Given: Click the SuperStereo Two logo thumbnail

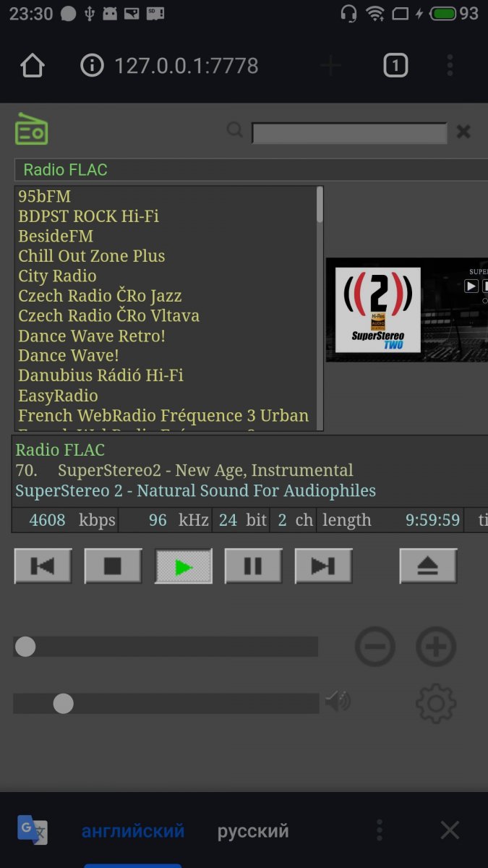Looking at the screenshot, I should coord(377,310).
